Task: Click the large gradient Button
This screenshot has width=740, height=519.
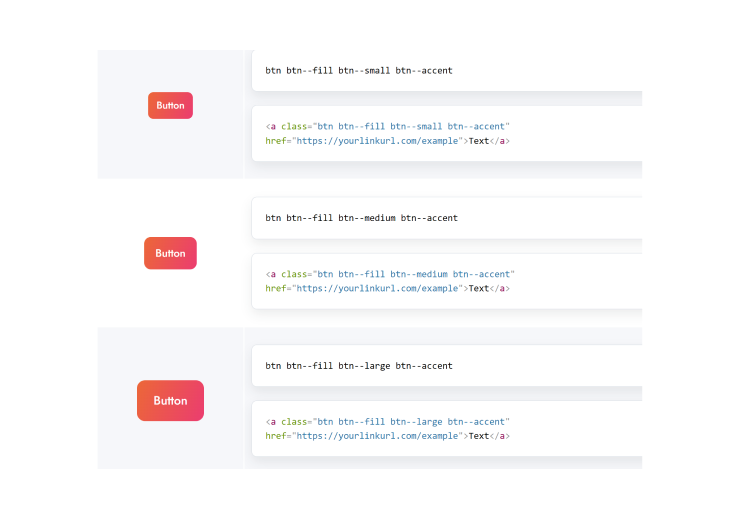Action: [170, 400]
